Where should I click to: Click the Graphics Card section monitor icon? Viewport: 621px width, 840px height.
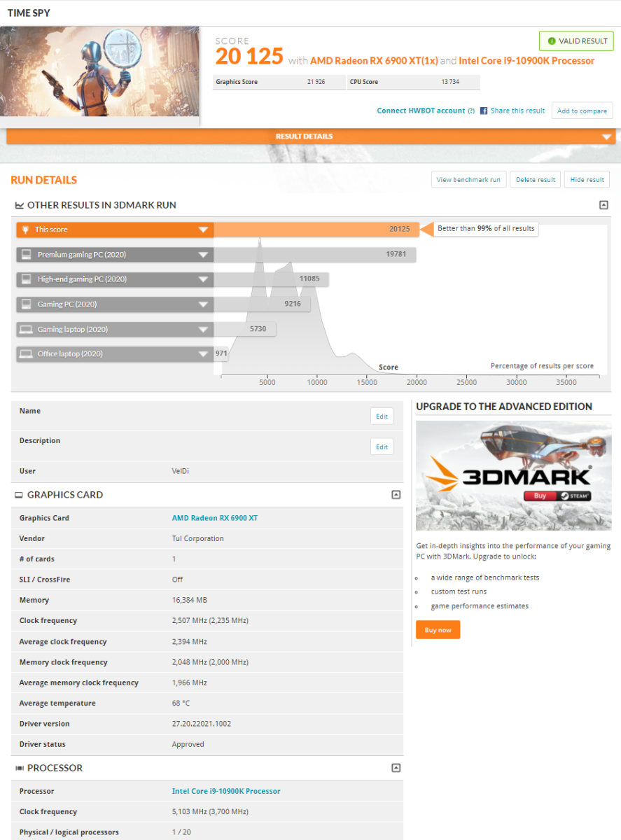(x=19, y=495)
